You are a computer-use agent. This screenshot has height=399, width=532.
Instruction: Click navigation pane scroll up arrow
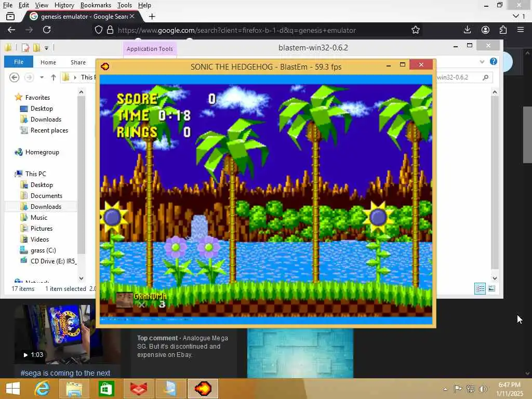[x=81, y=92]
